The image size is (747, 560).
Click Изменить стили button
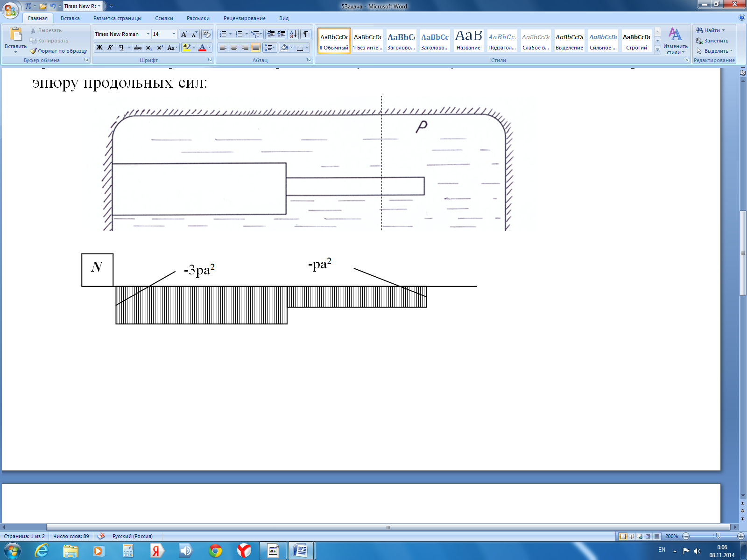click(675, 41)
